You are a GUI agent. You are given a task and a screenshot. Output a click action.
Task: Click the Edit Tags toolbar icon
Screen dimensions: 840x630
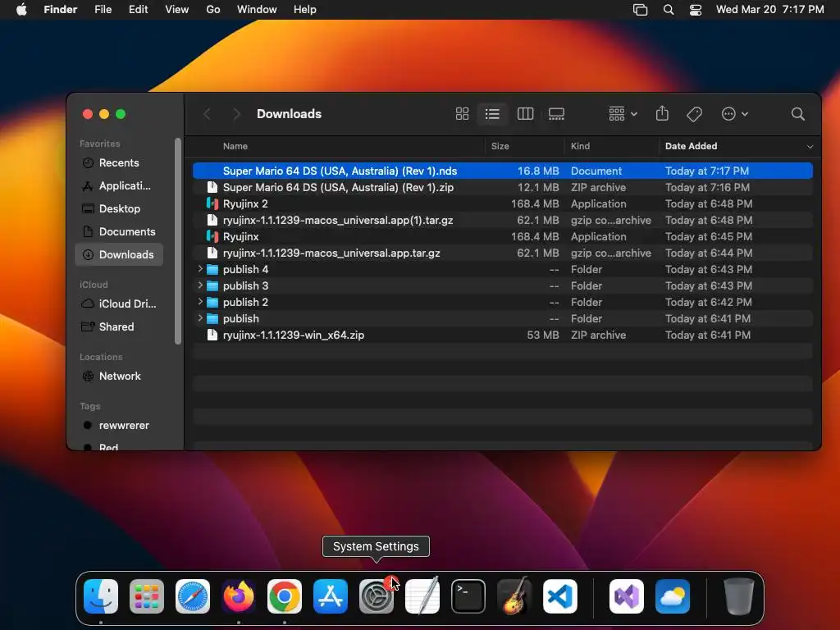pos(694,113)
